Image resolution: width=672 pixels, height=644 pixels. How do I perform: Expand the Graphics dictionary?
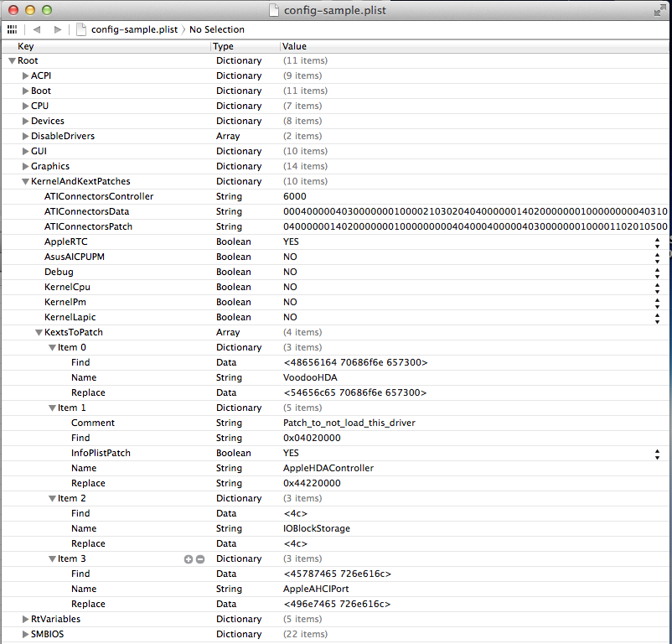point(25,166)
